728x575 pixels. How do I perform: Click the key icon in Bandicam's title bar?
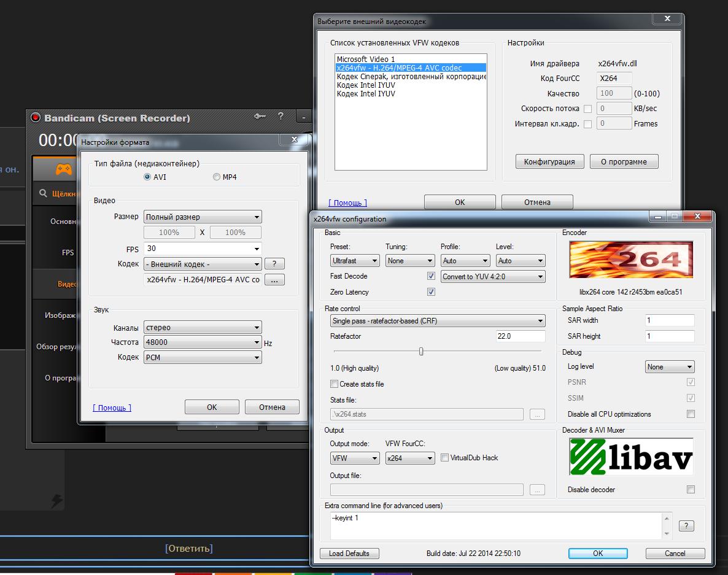click(260, 116)
